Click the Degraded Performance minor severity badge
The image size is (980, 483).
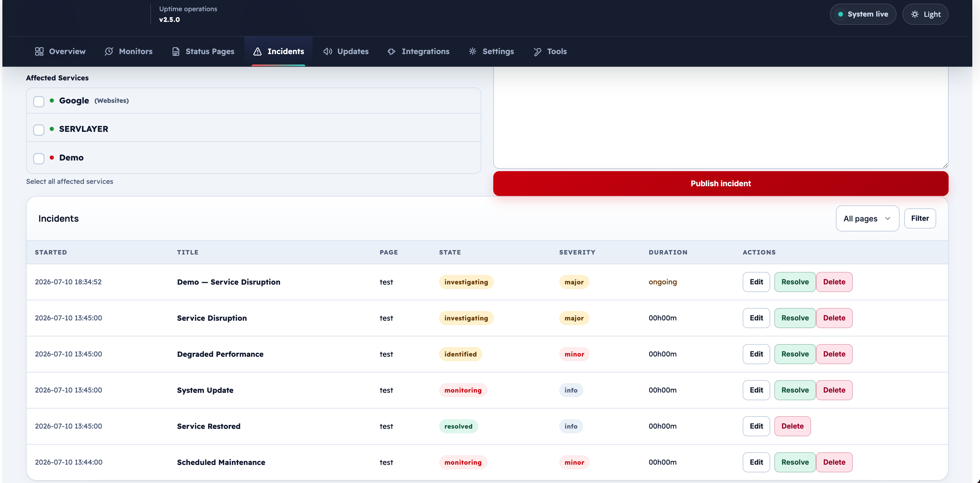pos(574,354)
